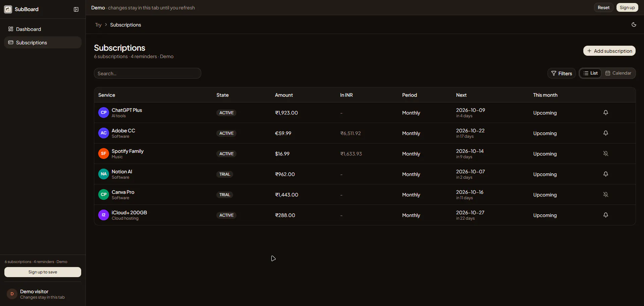This screenshot has height=306, width=644.
Task: Switch to Calendar view
Action: click(x=618, y=73)
